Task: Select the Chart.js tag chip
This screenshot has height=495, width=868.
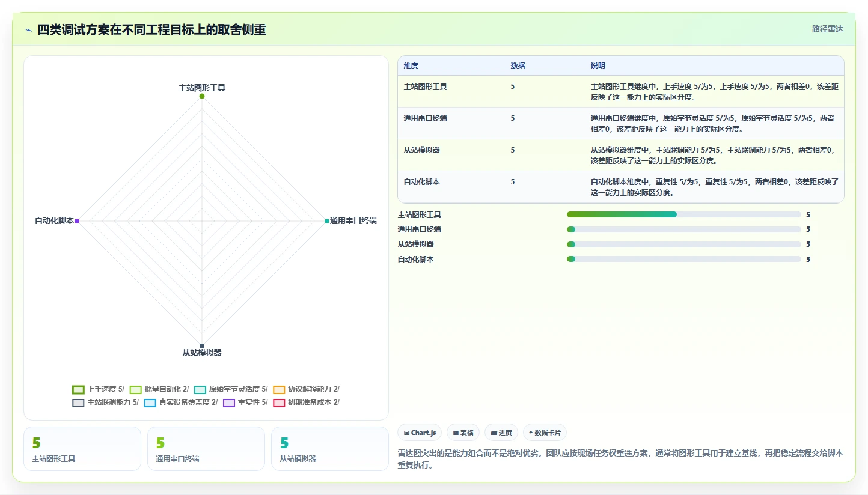Action: tap(420, 433)
